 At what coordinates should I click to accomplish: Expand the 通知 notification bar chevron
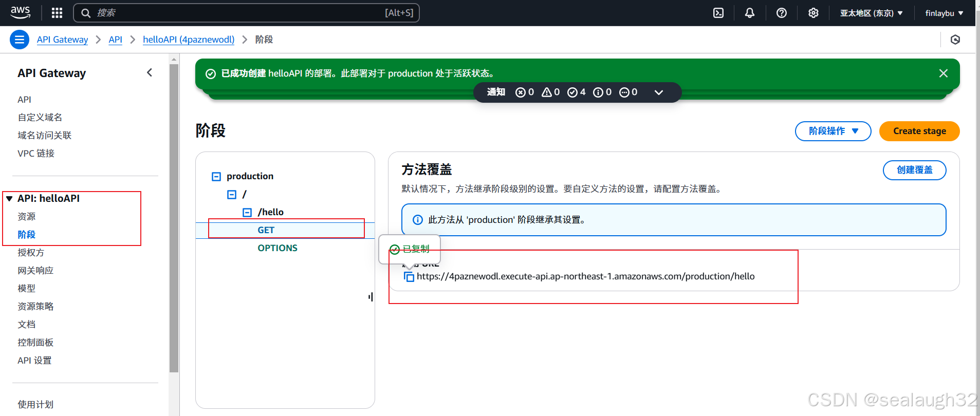click(x=659, y=92)
